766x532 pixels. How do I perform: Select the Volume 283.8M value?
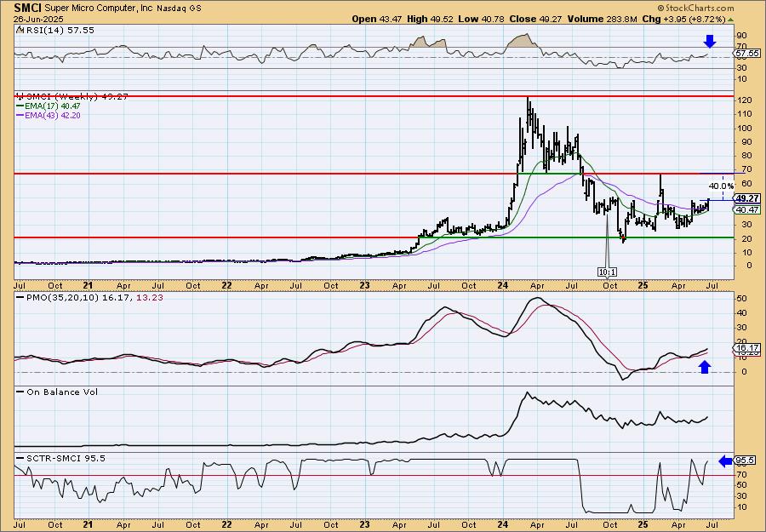click(x=602, y=19)
